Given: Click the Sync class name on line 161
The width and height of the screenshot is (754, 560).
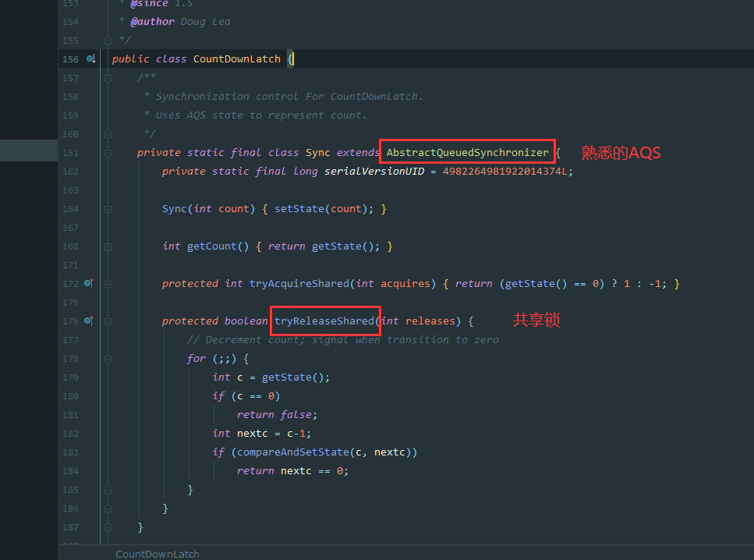Looking at the screenshot, I should tap(318, 153).
